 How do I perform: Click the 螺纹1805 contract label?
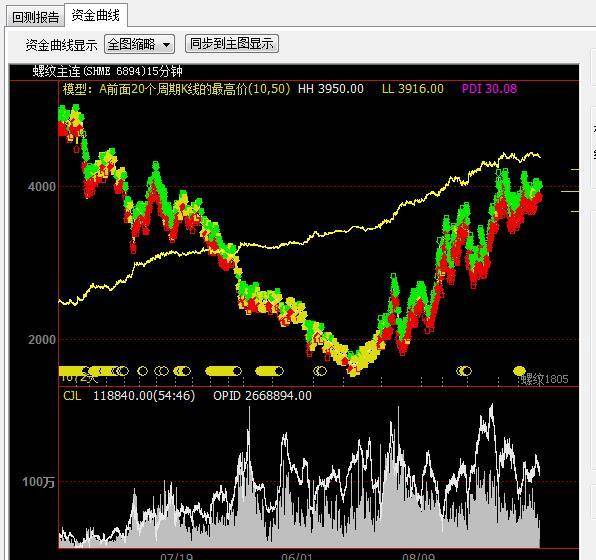544,379
